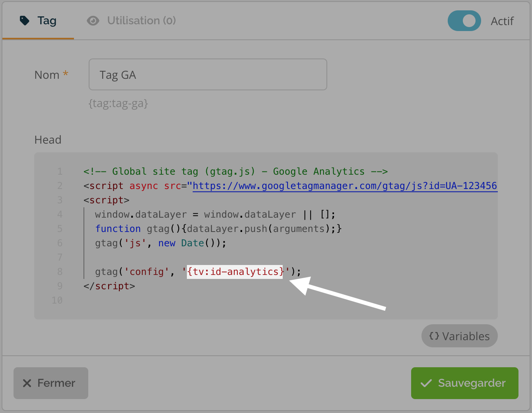Click the eye icon beside Utilisation

[x=93, y=21]
